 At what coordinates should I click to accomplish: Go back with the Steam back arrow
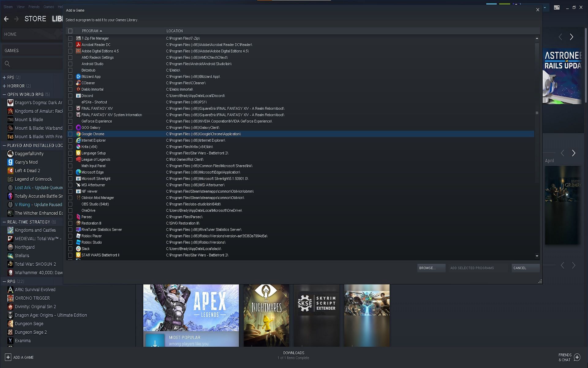point(6,19)
